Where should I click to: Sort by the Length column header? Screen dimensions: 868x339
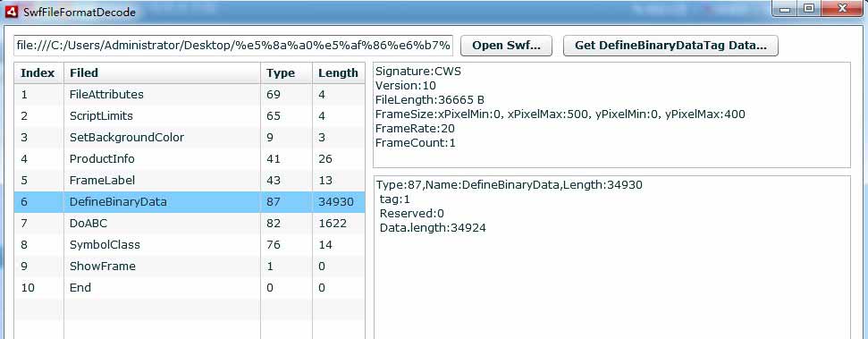(338, 73)
